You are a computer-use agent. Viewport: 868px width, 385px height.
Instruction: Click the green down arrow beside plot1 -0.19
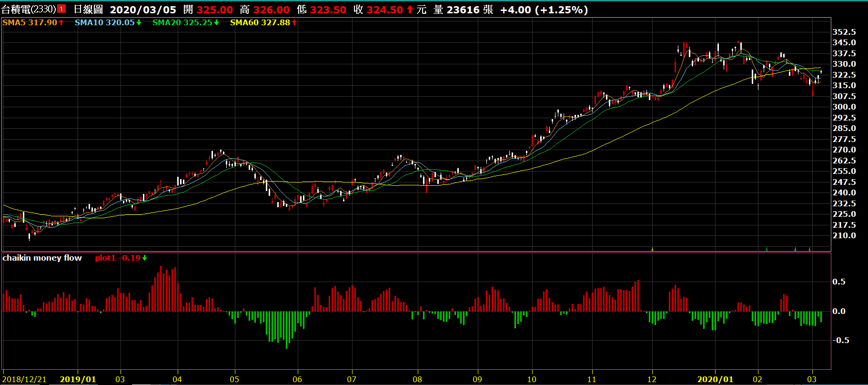click(x=144, y=258)
